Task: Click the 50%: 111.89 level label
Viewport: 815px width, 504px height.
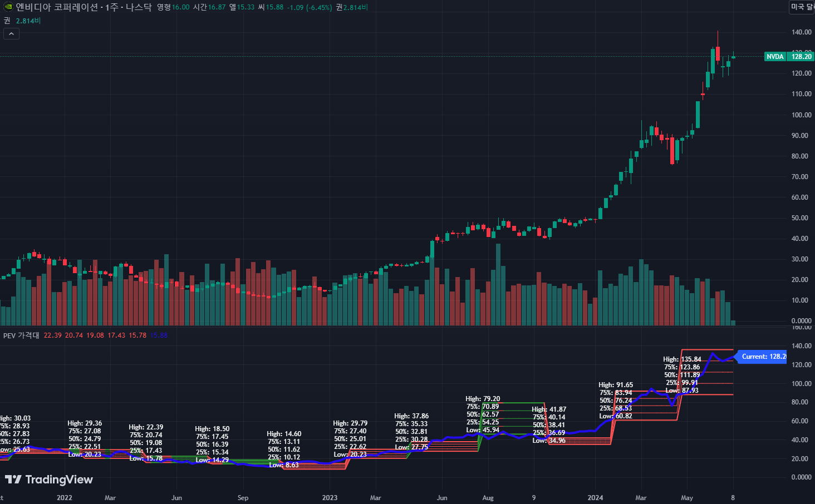Action: click(x=682, y=375)
